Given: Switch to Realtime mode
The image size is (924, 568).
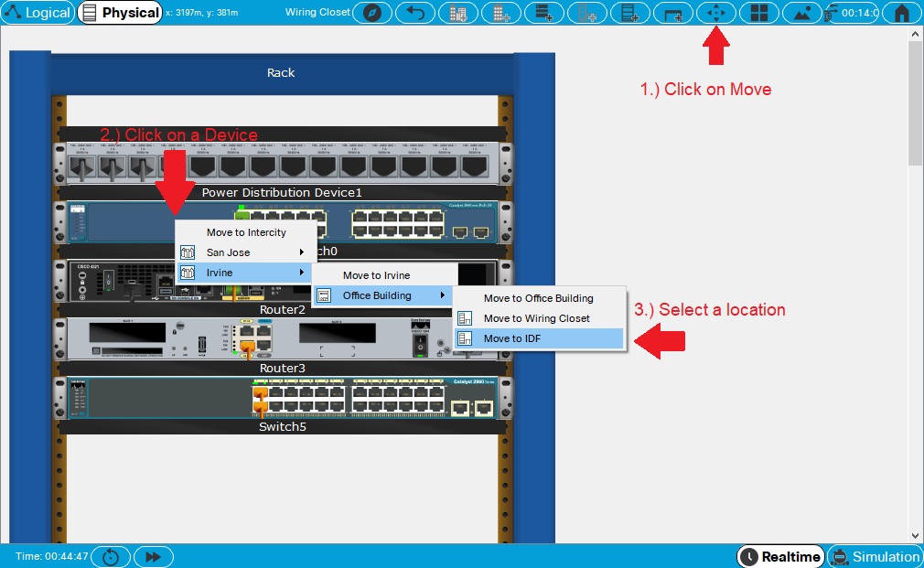Looking at the screenshot, I should [779, 556].
